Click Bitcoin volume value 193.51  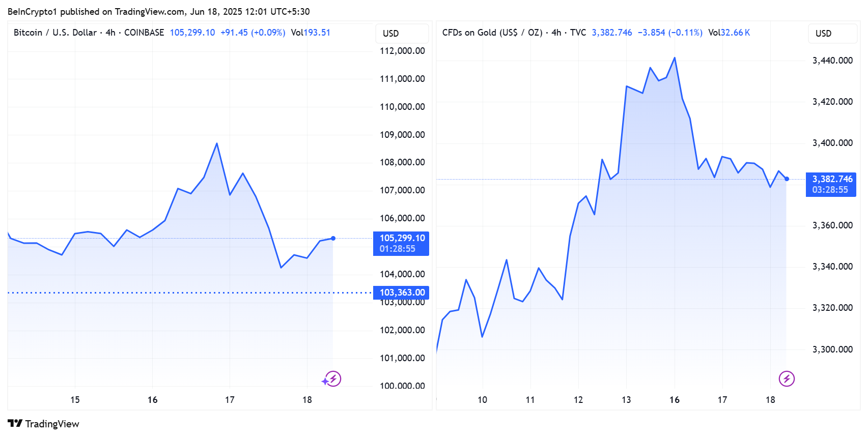coord(317,33)
